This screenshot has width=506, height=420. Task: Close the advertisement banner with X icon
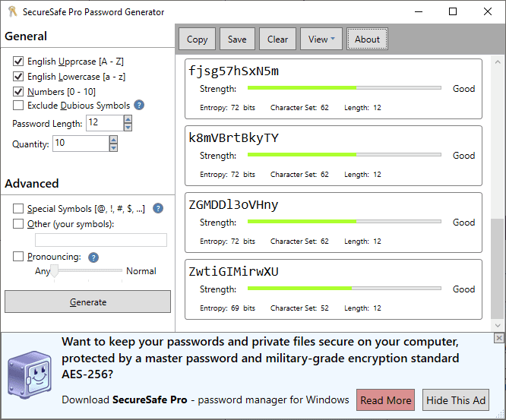point(499,338)
